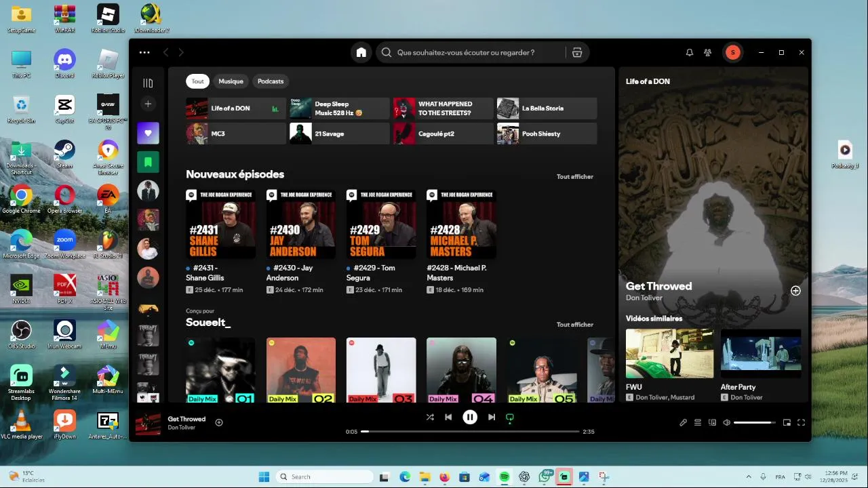Open notifications bell in Spotify

690,52
